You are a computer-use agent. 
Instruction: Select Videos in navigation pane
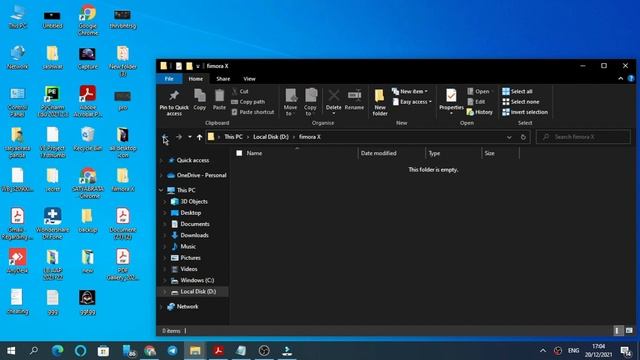[188, 269]
